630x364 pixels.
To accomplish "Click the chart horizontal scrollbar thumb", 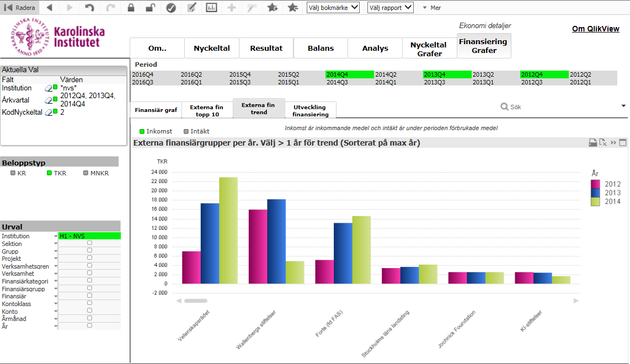I will [196, 301].
